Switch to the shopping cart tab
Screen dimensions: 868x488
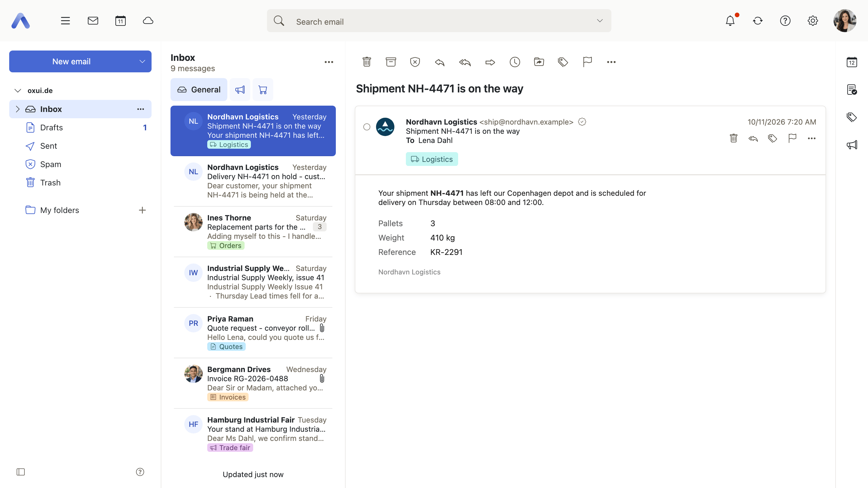(263, 90)
